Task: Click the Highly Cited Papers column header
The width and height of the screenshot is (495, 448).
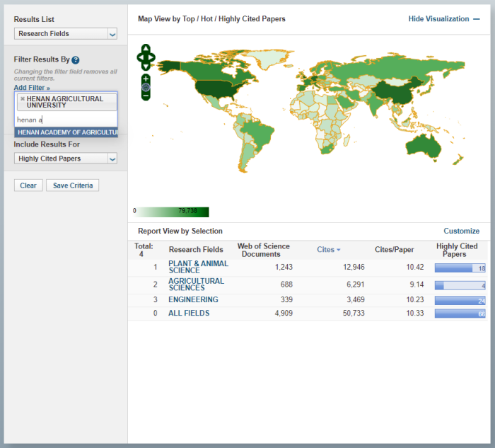Action: tap(457, 250)
